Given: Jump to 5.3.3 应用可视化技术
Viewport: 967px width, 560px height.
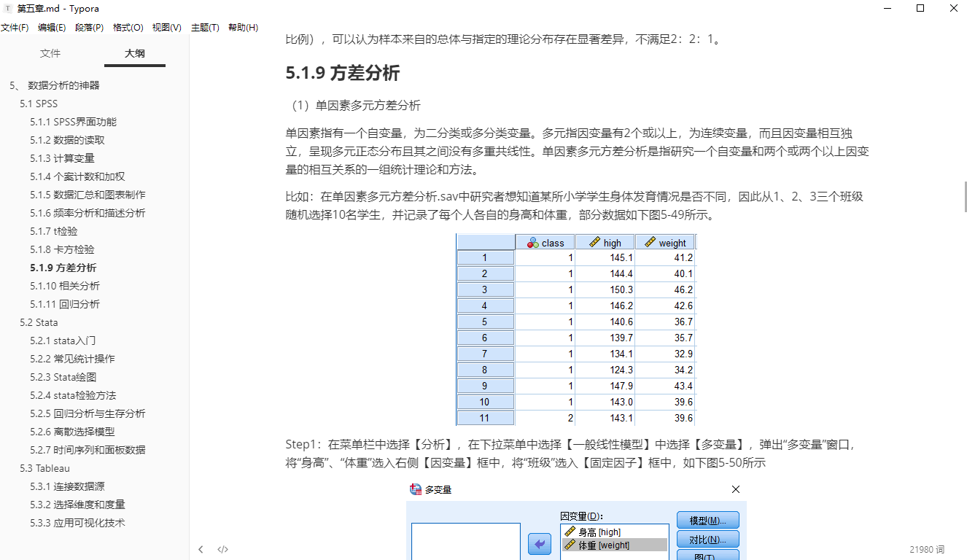Looking at the screenshot, I should [x=78, y=523].
